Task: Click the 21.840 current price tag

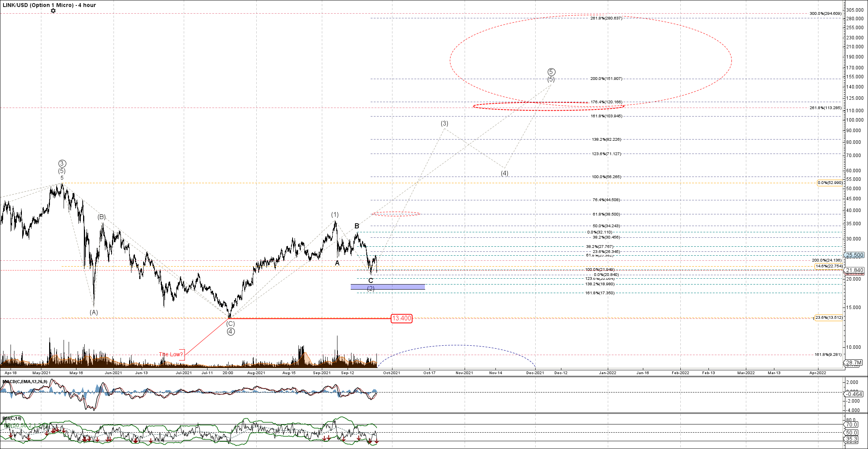Action: [854, 270]
